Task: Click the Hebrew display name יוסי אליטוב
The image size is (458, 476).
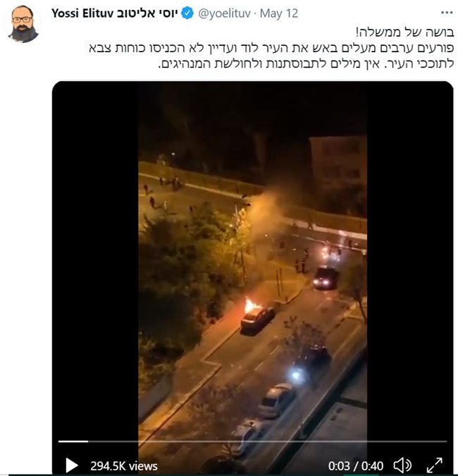Action: tap(147, 13)
